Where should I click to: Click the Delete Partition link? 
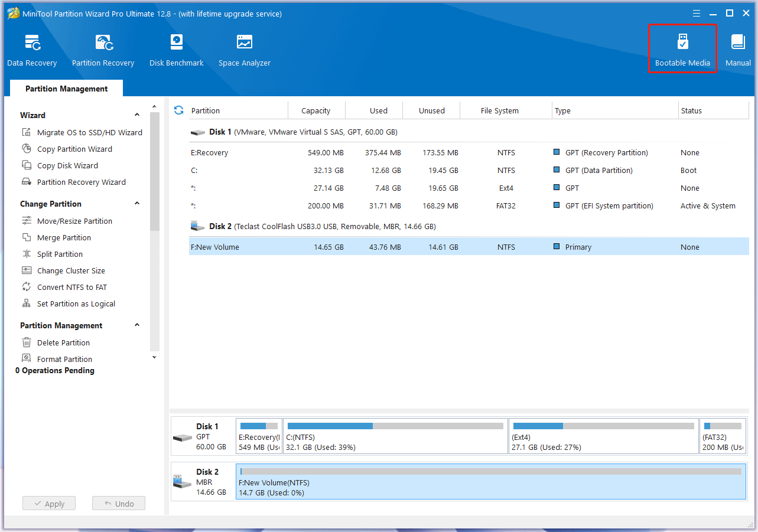64,342
